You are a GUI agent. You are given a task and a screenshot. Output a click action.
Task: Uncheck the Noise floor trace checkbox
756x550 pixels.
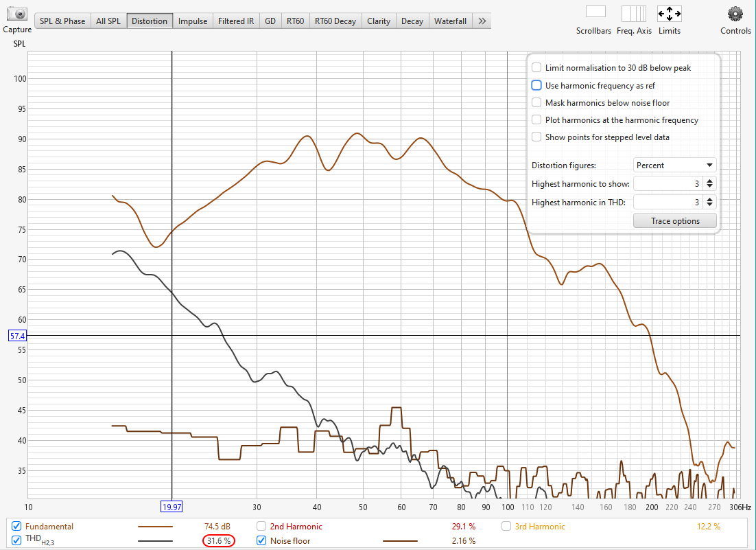pos(261,540)
